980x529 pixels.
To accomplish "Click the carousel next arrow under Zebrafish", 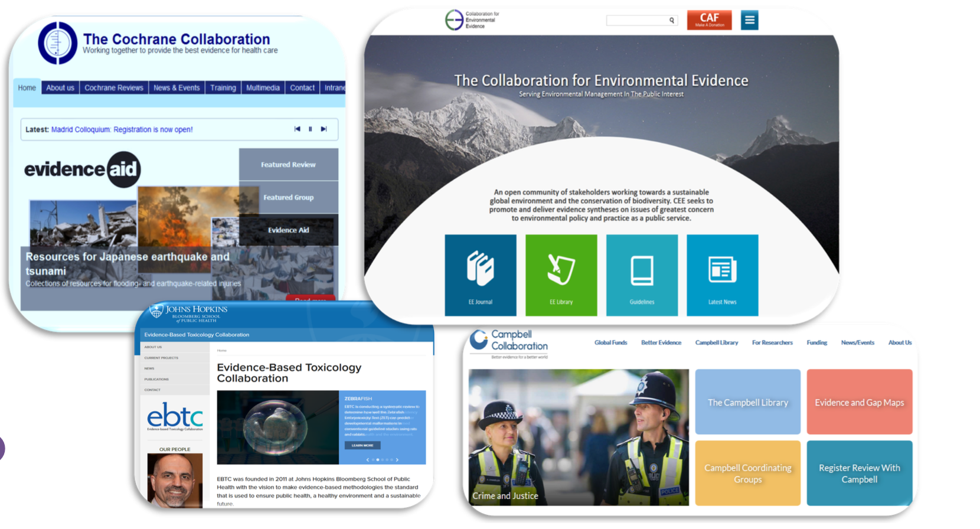I will [x=397, y=459].
